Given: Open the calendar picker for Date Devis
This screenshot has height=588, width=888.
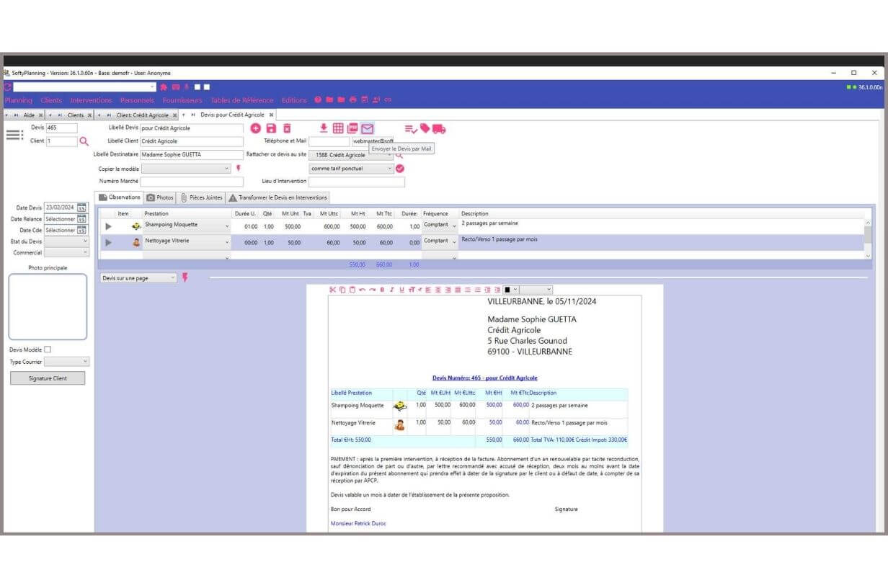Looking at the screenshot, I should [x=81, y=208].
